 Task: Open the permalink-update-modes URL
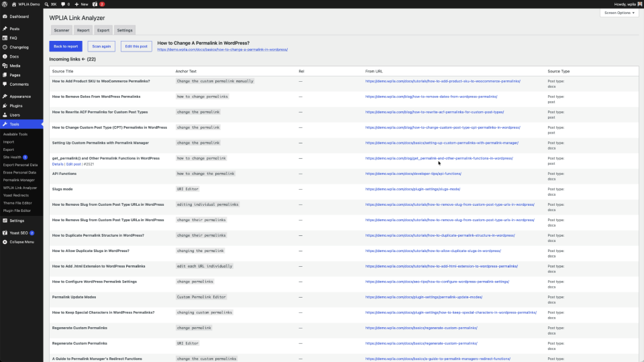click(424, 297)
